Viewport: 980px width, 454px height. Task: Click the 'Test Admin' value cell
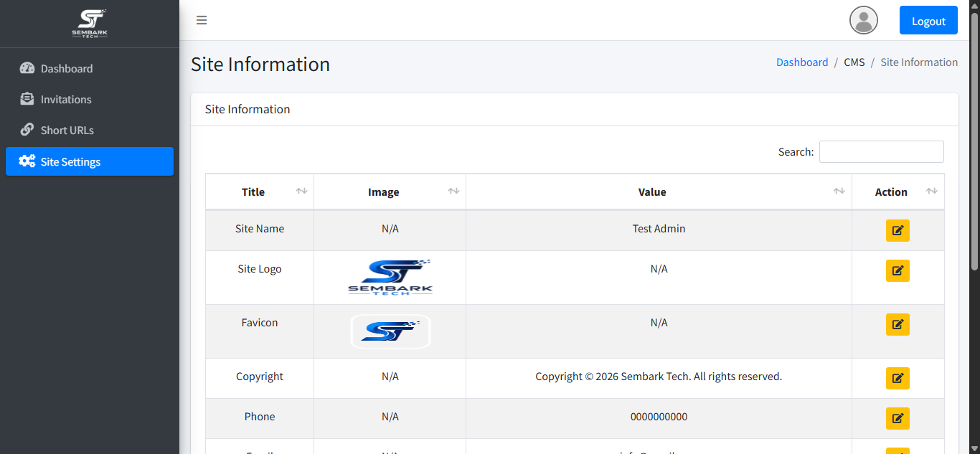tap(659, 229)
